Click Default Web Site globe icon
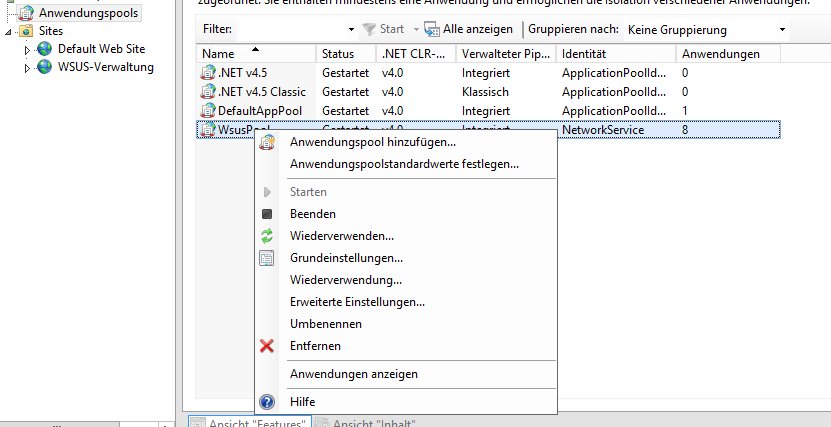Viewport: 831px width, 427px height. tap(45, 49)
